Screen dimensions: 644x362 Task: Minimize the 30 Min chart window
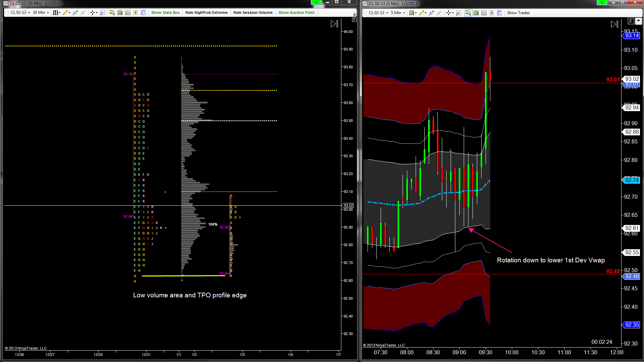click(x=327, y=2)
